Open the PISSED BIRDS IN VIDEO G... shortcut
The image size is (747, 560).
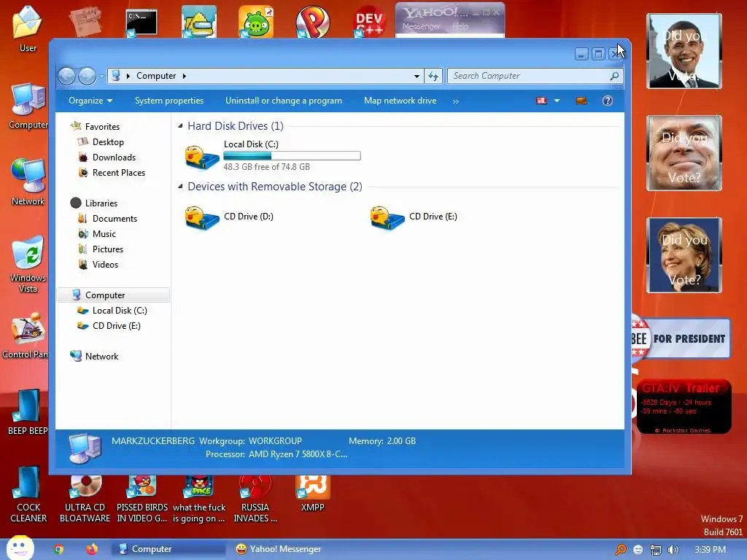click(x=142, y=499)
